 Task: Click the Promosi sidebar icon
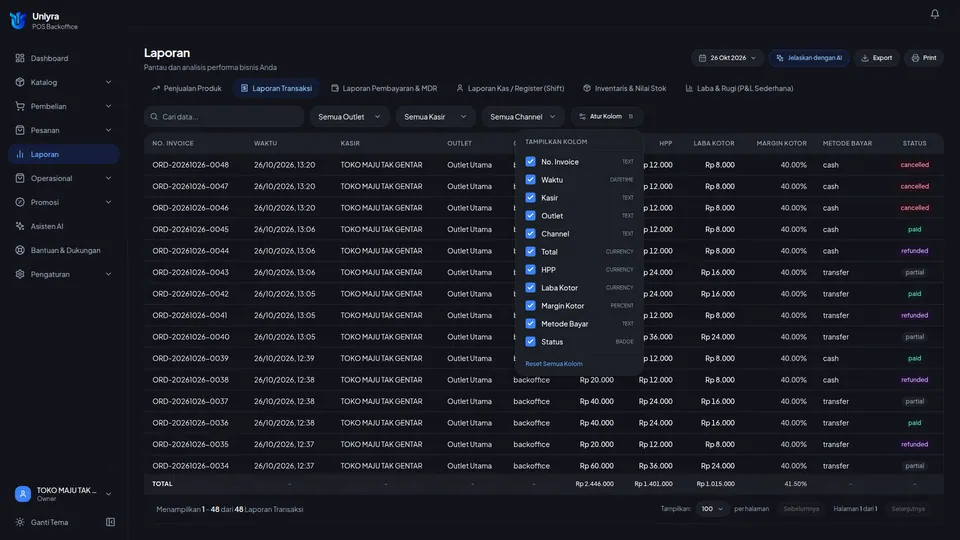pos(20,202)
